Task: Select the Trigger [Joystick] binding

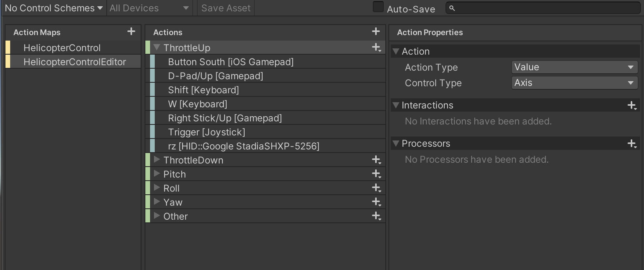Action: (206, 132)
